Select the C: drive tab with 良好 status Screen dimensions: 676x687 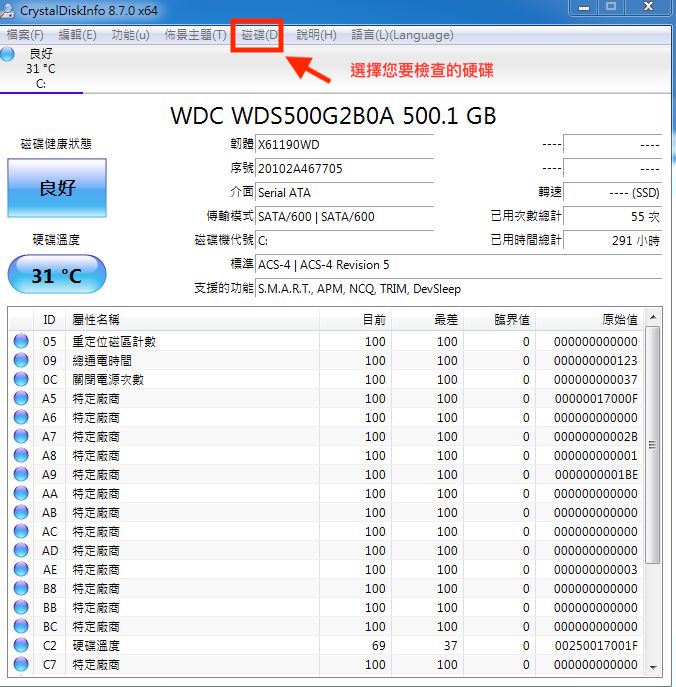tap(41, 69)
